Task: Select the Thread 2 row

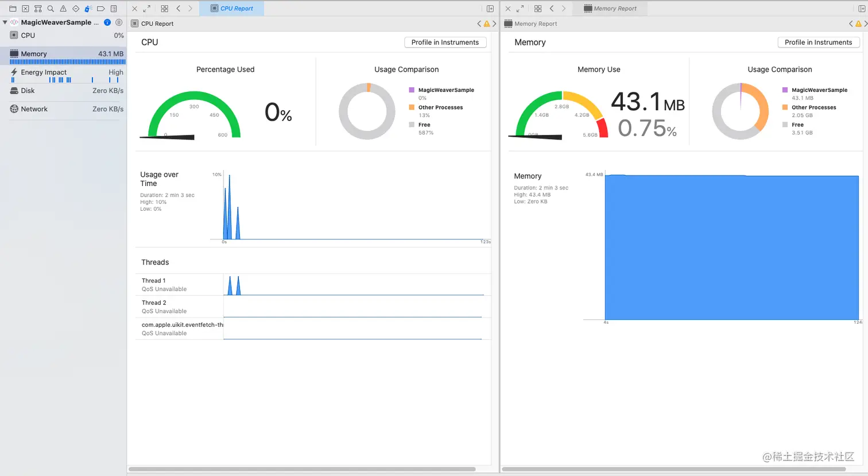Action: point(313,307)
